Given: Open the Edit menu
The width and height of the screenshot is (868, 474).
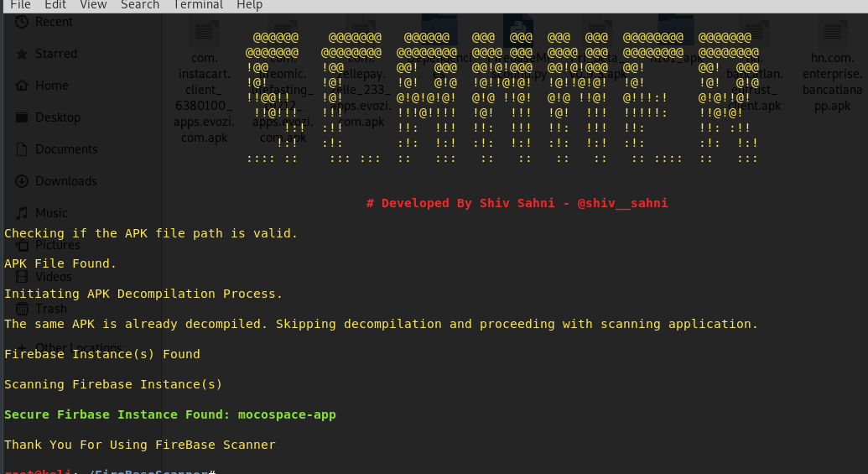Looking at the screenshot, I should [x=55, y=5].
